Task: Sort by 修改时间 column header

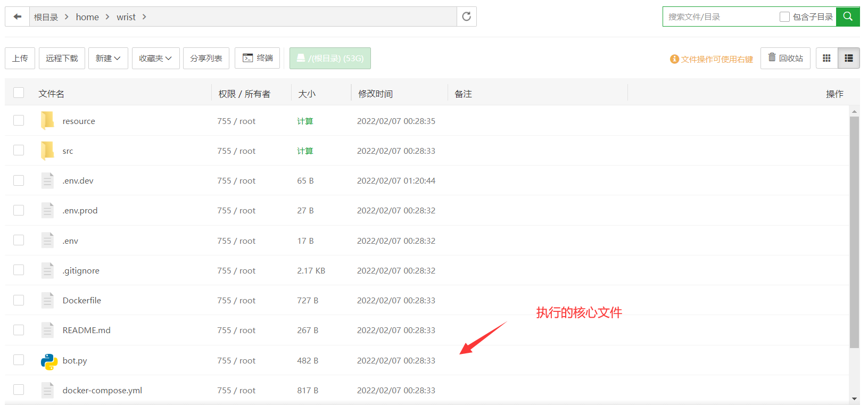Action: tap(376, 94)
